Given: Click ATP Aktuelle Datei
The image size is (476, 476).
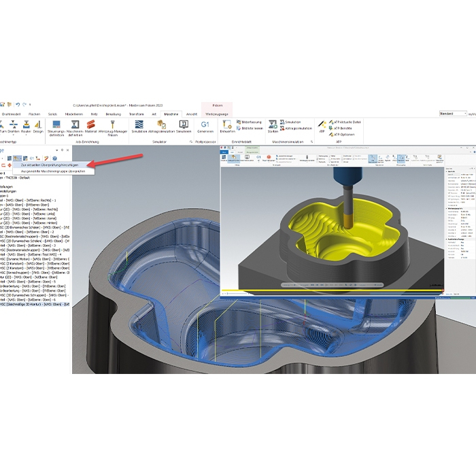Looking at the screenshot, I should pos(345,122).
